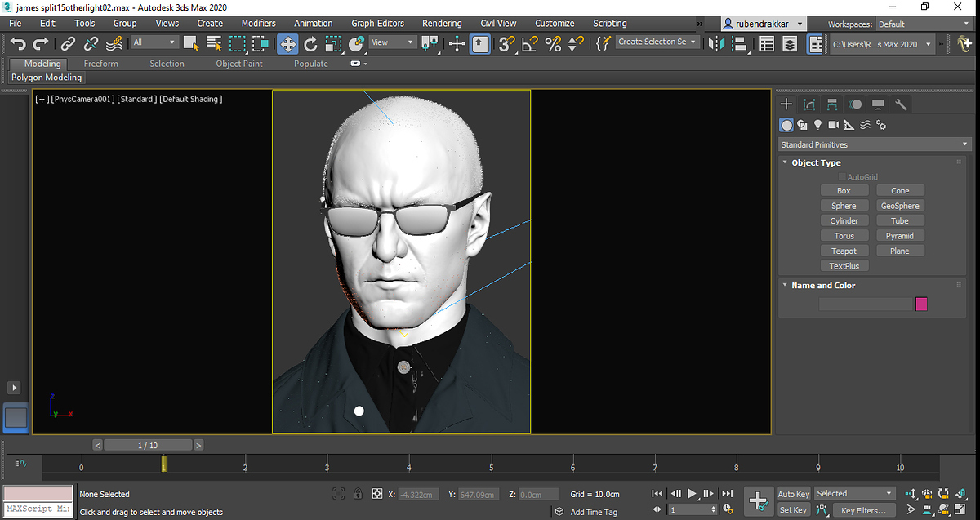Activate the Select and Scale tool

point(334,43)
